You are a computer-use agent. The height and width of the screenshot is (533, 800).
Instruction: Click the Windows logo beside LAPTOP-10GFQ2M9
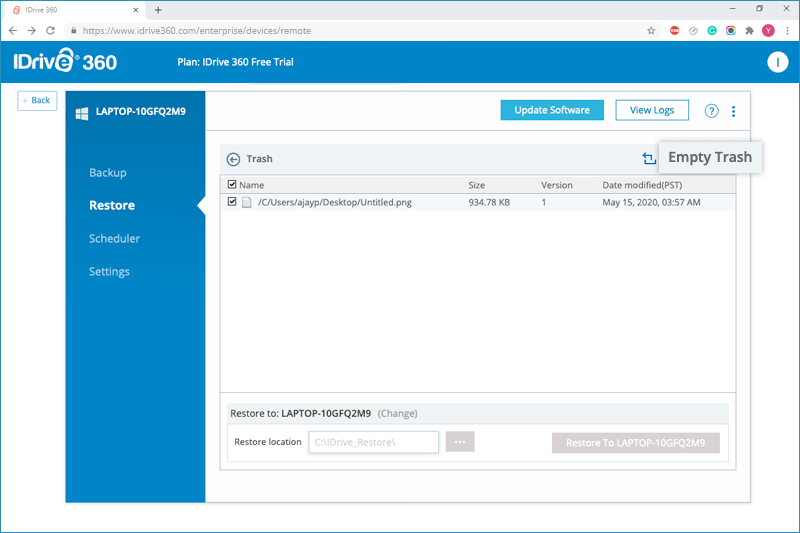tap(82, 113)
